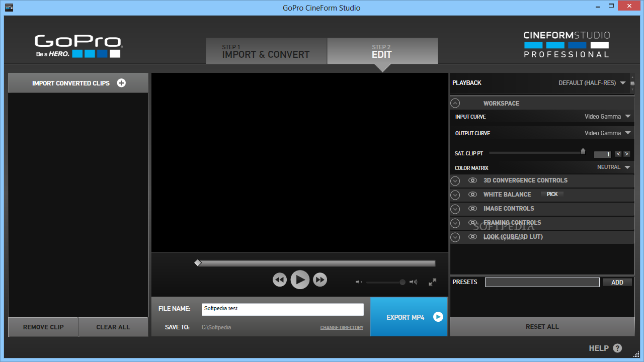Viewport: 644px width, 362px height.
Task: Select the Step 2 Edit tab
Action: click(x=382, y=51)
